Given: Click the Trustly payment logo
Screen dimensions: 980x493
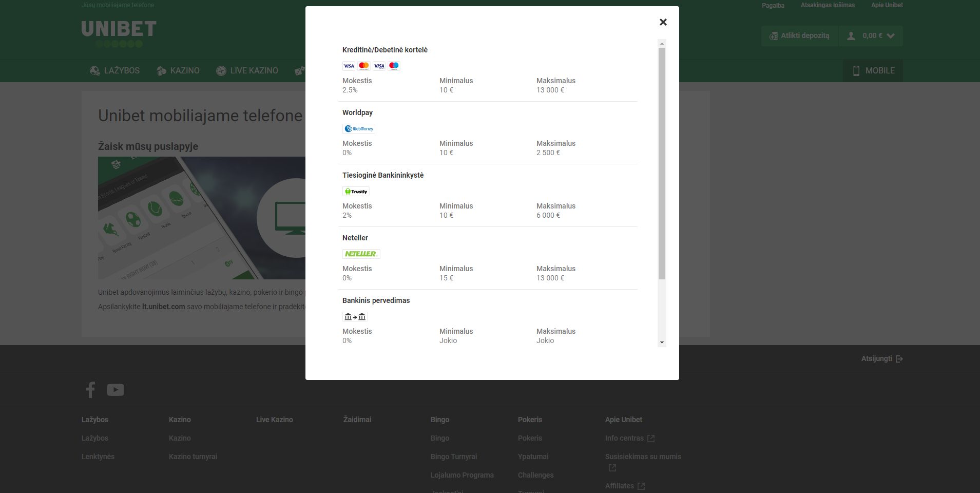Looking at the screenshot, I should [x=356, y=191].
